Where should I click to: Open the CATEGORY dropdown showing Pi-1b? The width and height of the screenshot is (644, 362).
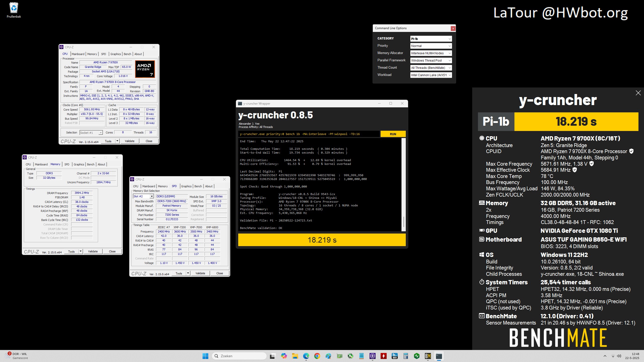431,39
